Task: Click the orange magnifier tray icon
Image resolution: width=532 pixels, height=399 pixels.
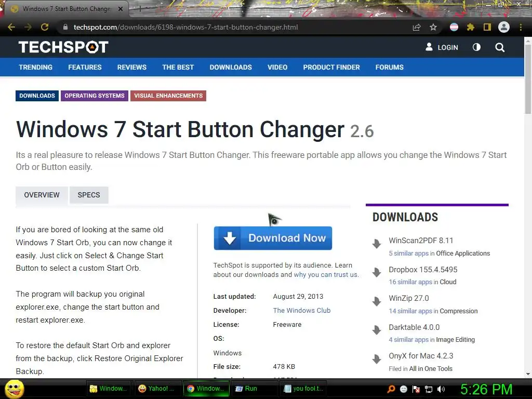Action: [391, 389]
